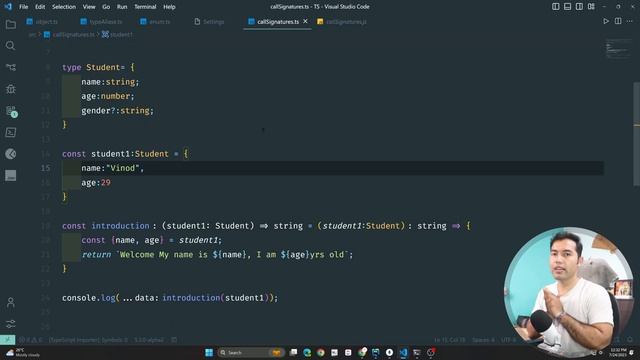This screenshot has width=640, height=360.
Task: Click the Spaces indentation setting in status bar
Action: 483,340
